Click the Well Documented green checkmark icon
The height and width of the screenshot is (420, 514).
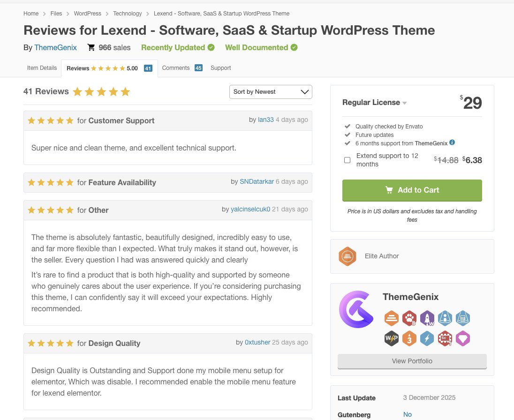294,47
